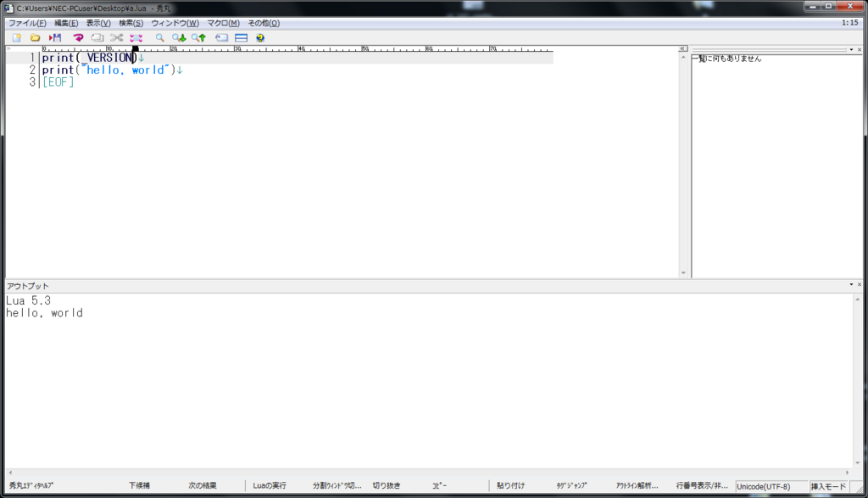The image size is (868, 498).
Task: Toggle the 挿入モード insert mode indicator
Action: point(829,486)
